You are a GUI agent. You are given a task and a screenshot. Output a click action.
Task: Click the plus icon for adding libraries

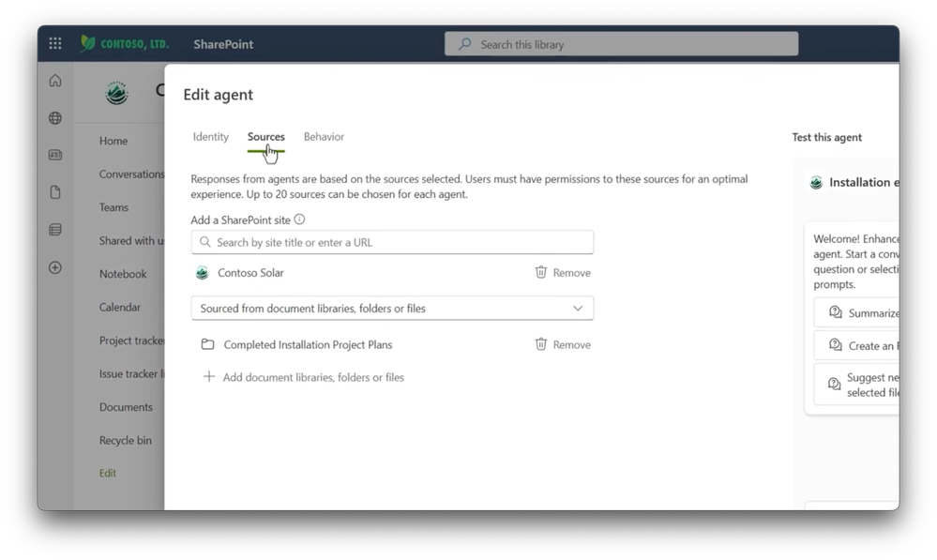click(x=208, y=376)
